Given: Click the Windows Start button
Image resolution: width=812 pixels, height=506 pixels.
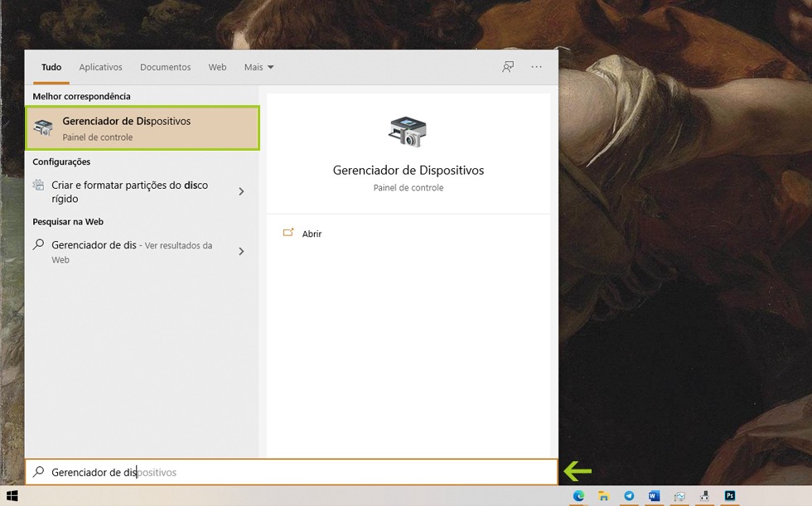Looking at the screenshot, I should (x=12, y=496).
